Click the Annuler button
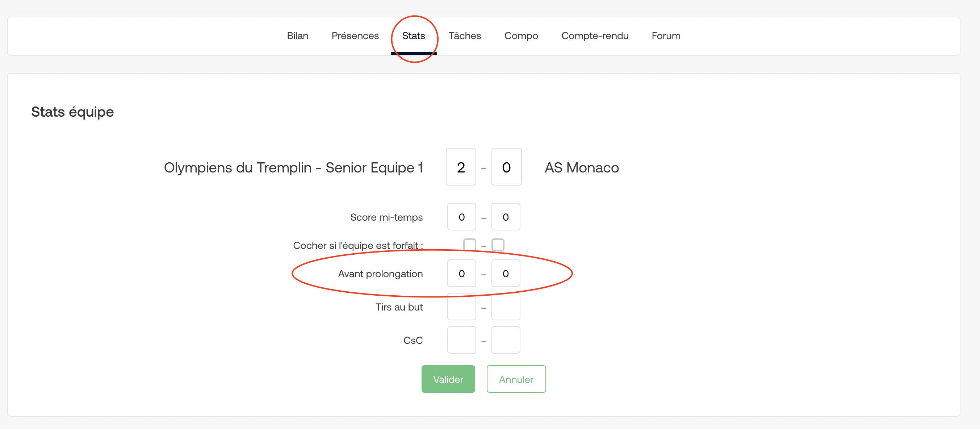 (516, 379)
